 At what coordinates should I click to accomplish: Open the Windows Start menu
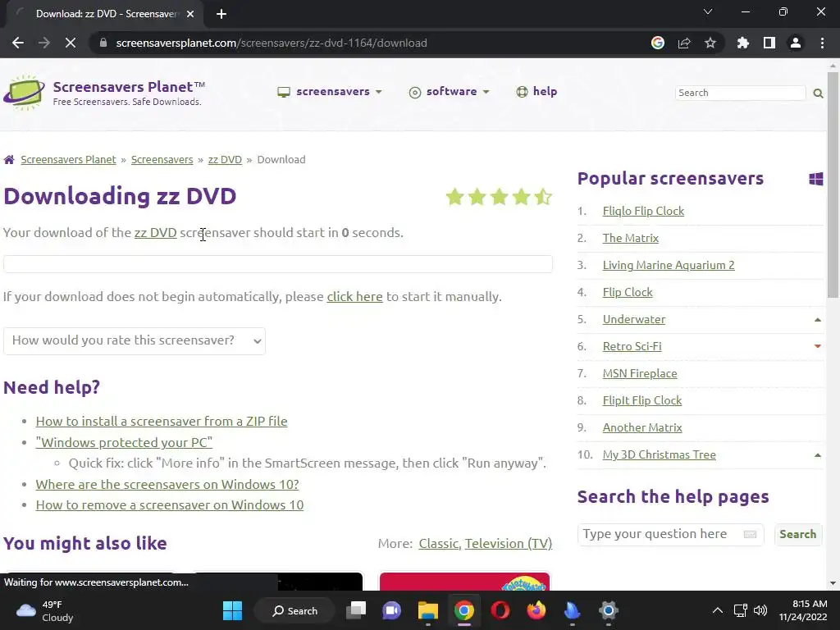click(x=232, y=610)
